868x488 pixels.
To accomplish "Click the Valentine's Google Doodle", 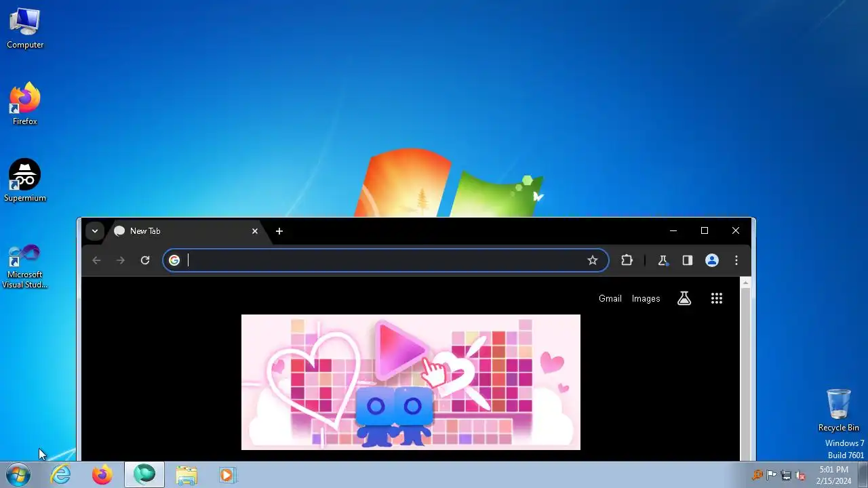I will pos(411,382).
